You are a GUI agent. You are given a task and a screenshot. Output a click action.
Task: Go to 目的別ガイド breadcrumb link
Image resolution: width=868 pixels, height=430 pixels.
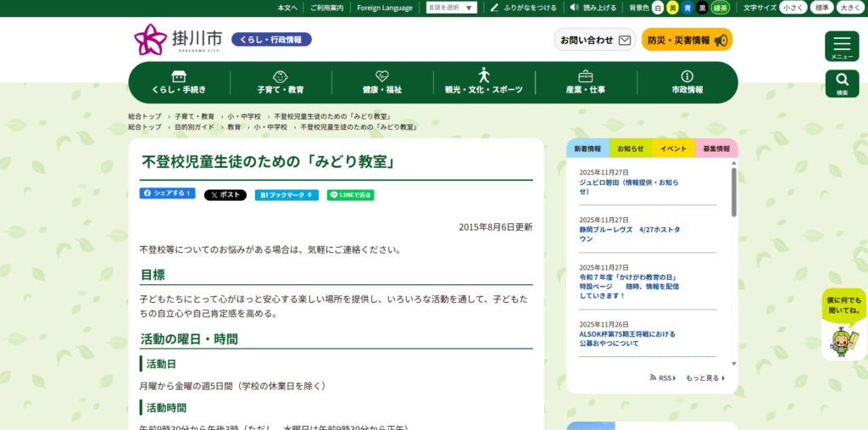click(x=194, y=127)
